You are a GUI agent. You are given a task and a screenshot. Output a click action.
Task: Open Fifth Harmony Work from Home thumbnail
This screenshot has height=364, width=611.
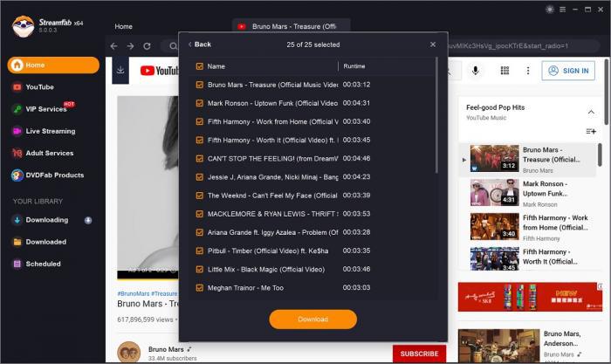point(495,226)
